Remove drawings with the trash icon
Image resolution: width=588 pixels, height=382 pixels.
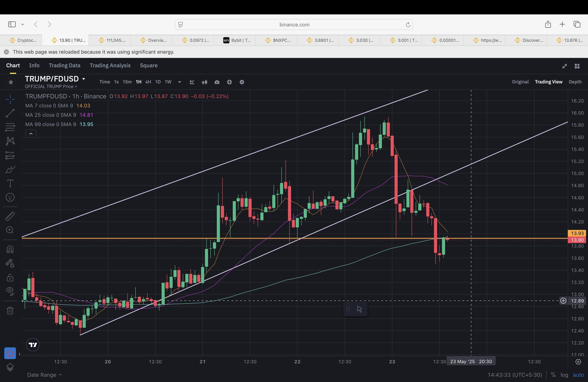click(10, 310)
